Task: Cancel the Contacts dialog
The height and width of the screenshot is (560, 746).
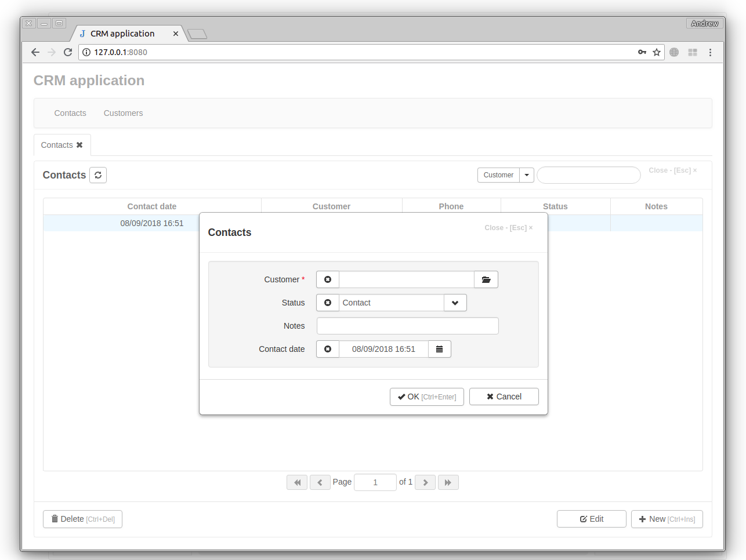Action: pos(504,397)
